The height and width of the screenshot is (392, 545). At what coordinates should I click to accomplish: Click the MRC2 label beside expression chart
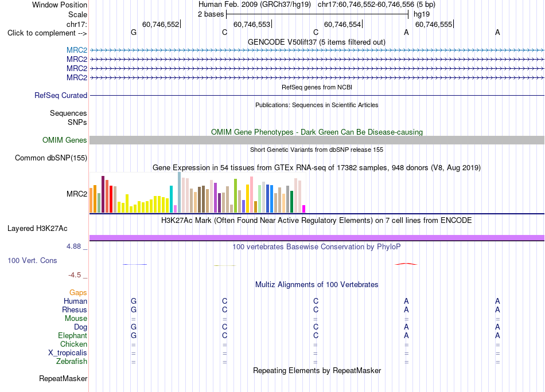point(77,194)
